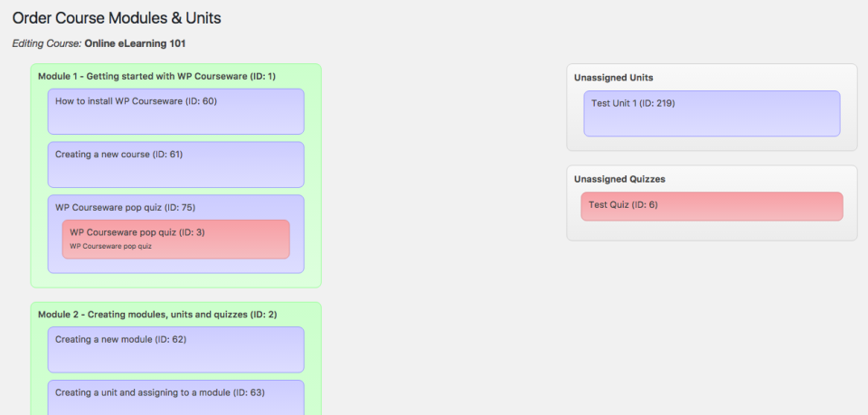Viewport: 868px width, 415px height.
Task: Select the "Test Unit 1" unassigned unit
Action: tap(633, 103)
